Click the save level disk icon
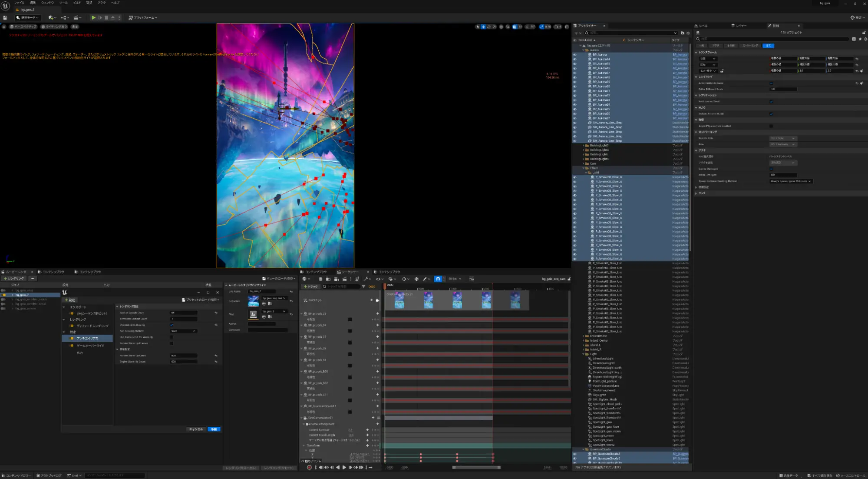Viewport: 868px width, 479px height. point(5,18)
